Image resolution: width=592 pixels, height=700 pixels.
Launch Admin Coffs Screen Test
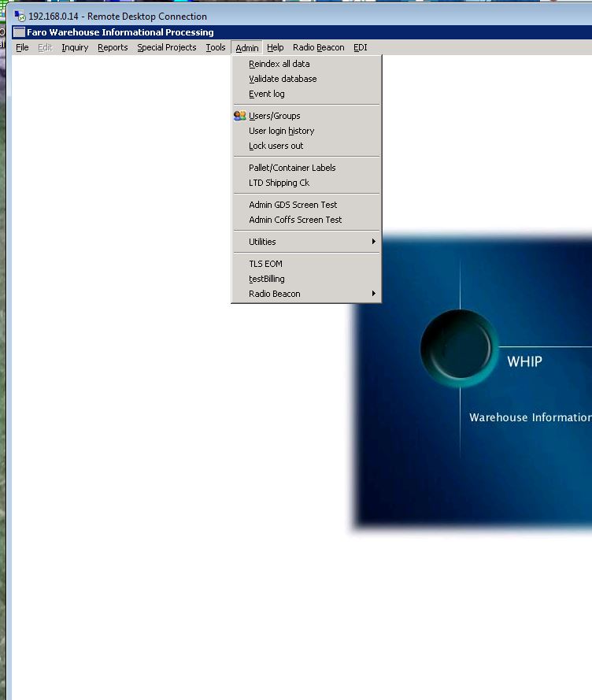point(306,220)
